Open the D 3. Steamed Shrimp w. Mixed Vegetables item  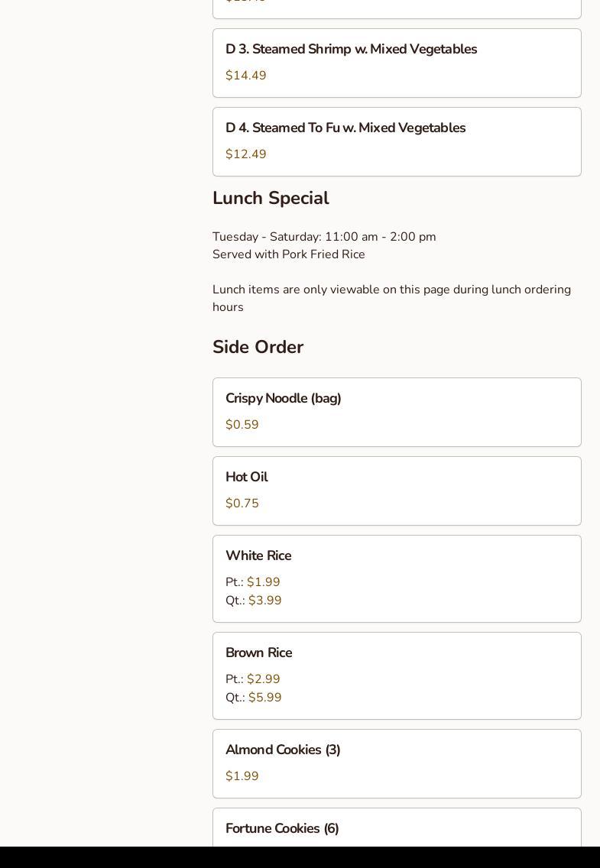click(351, 50)
